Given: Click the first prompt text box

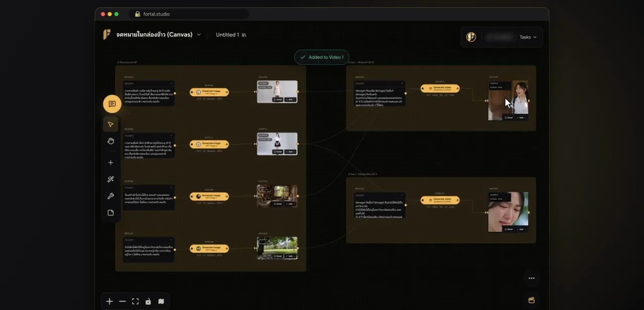Looking at the screenshot, I should click(x=149, y=96).
